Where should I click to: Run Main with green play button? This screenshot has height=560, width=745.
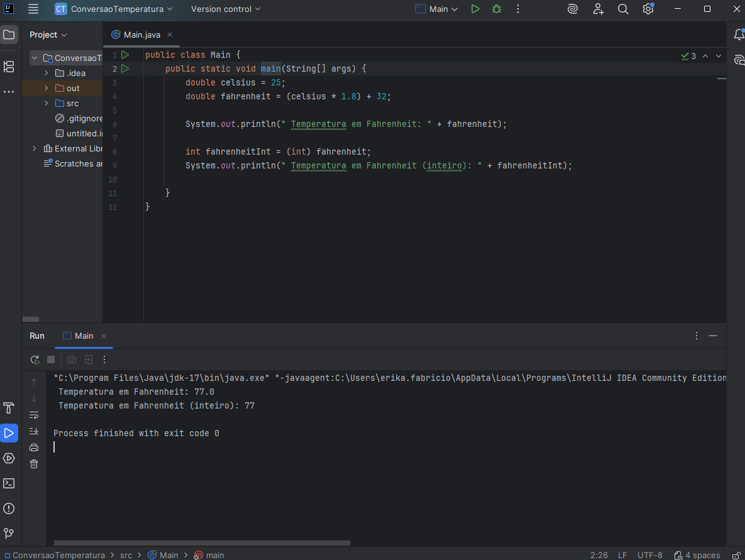(x=475, y=9)
